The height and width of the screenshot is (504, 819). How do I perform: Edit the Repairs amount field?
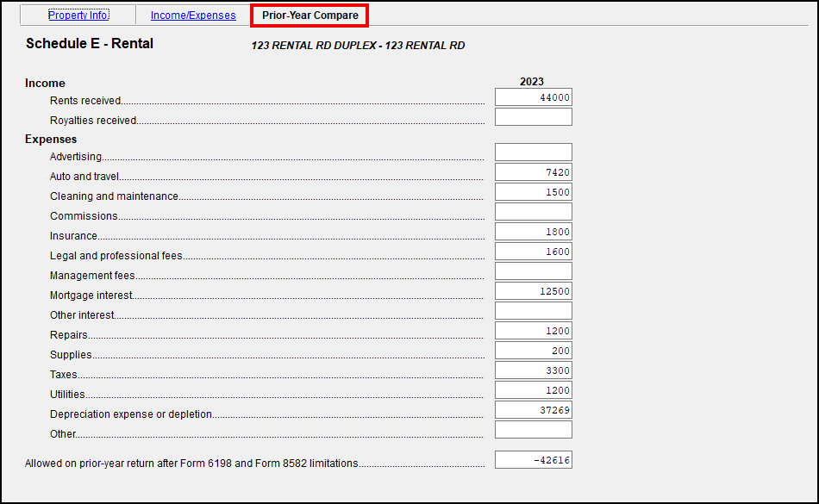click(534, 331)
